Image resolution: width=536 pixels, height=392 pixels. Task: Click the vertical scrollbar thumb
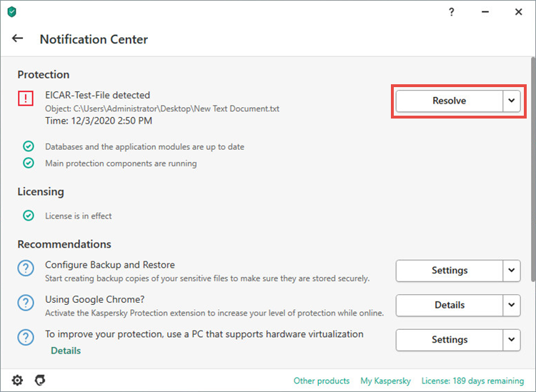533,169
